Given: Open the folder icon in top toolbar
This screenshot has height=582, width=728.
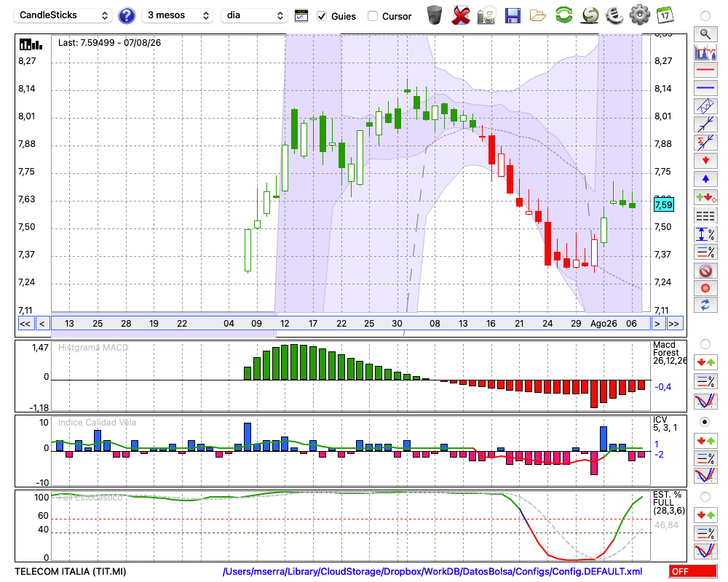Looking at the screenshot, I should pyautogui.click(x=538, y=16).
